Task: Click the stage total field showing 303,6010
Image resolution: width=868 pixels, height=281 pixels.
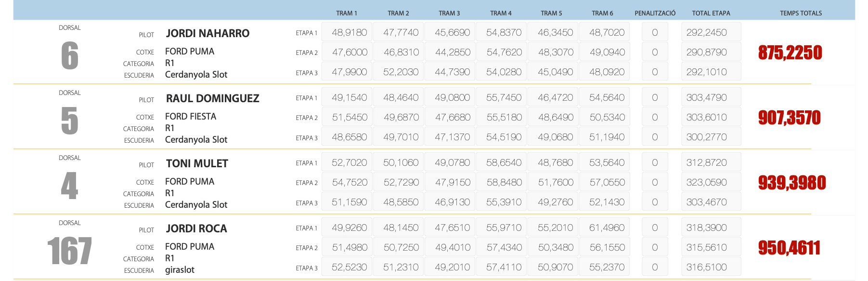Action: (711, 117)
